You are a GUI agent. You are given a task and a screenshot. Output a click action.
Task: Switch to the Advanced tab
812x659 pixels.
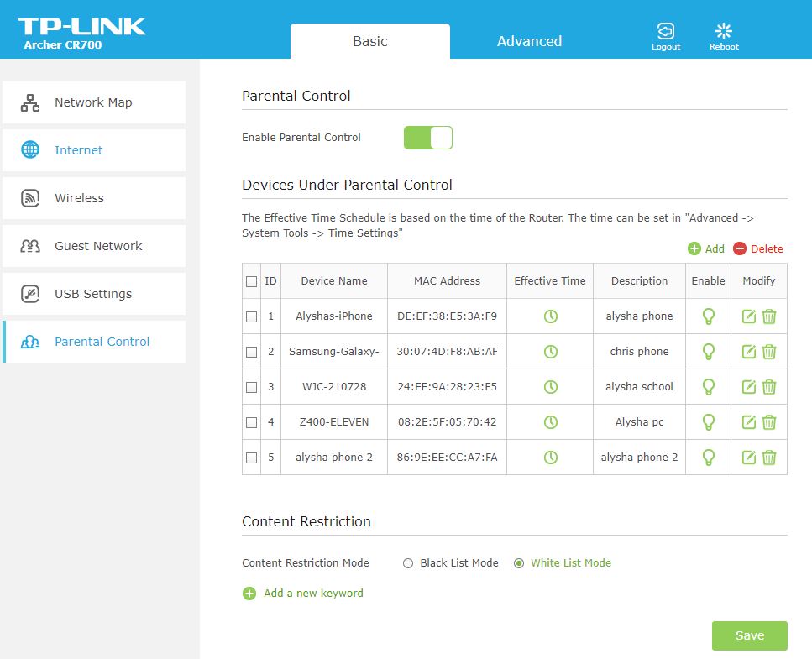click(x=529, y=41)
